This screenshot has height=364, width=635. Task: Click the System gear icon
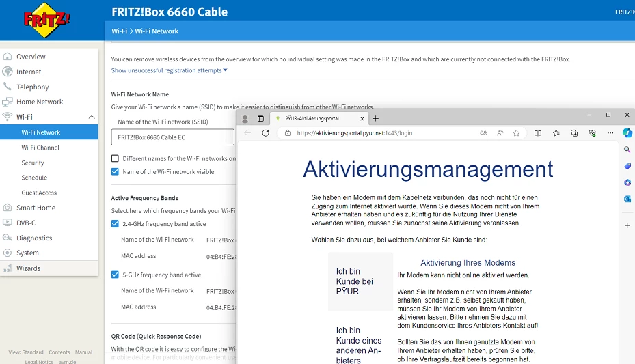coord(8,253)
